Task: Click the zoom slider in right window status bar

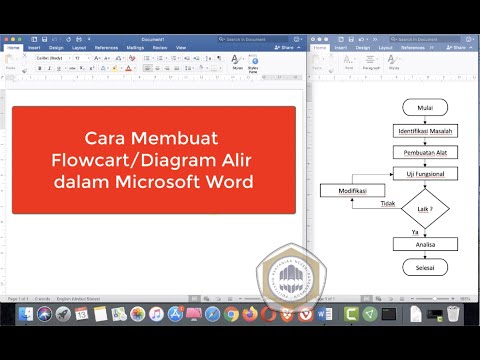Action: coord(434,298)
